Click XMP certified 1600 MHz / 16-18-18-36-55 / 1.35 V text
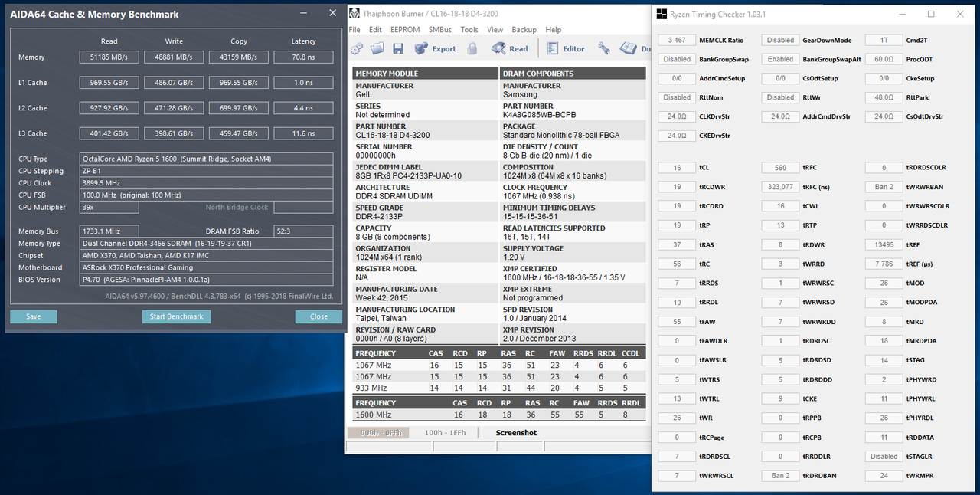980x495 pixels. point(563,277)
